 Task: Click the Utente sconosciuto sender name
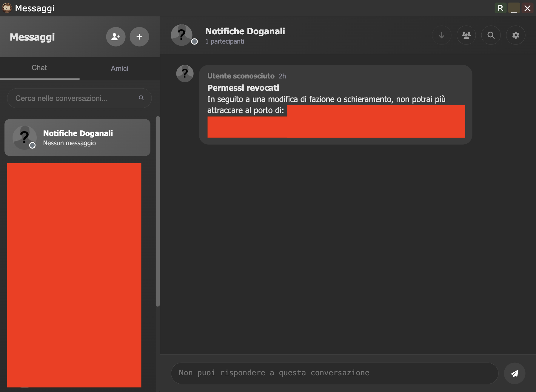(241, 76)
